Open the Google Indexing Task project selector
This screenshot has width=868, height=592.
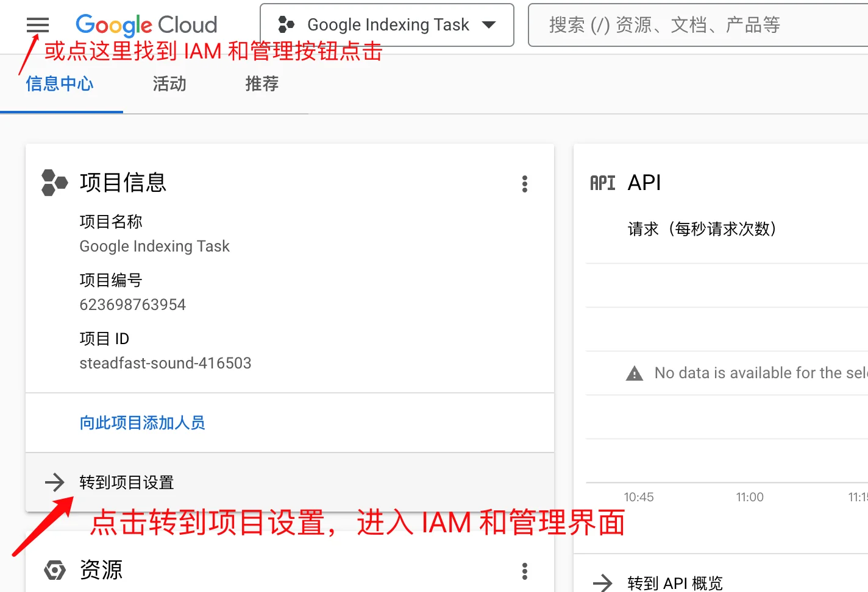coord(387,25)
